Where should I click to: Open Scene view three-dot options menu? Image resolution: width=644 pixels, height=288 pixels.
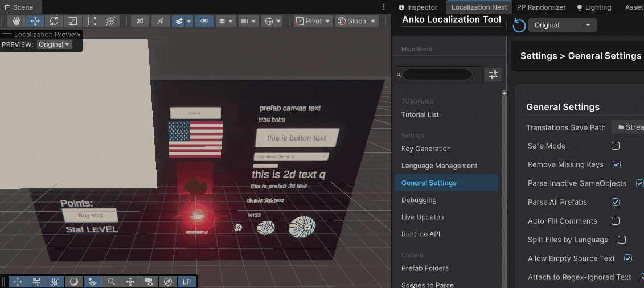click(384, 7)
